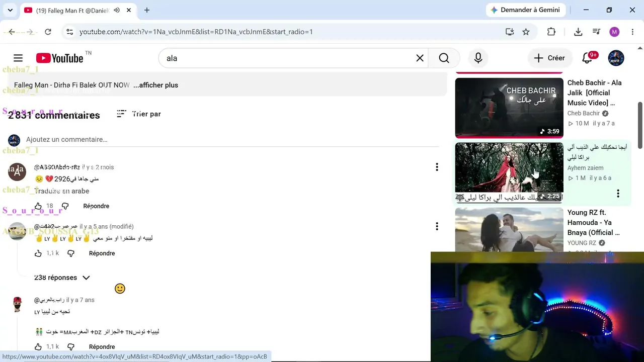
Task: Install app icon in address bar
Action: 510,32
